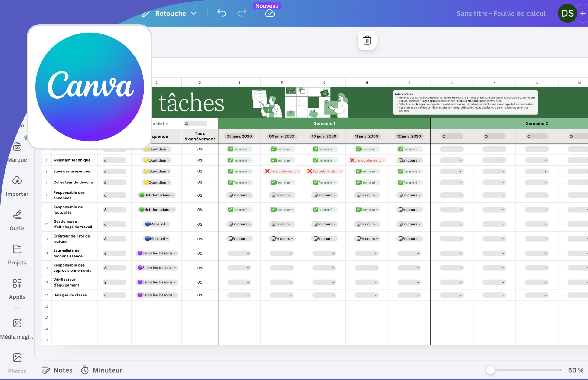Open the Applis sidebar panel

click(x=17, y=289)
